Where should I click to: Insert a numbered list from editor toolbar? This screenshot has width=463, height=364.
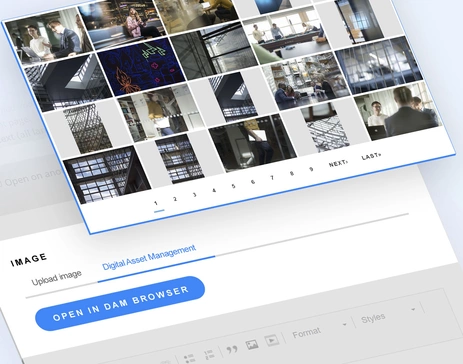(x=208, y=355)
